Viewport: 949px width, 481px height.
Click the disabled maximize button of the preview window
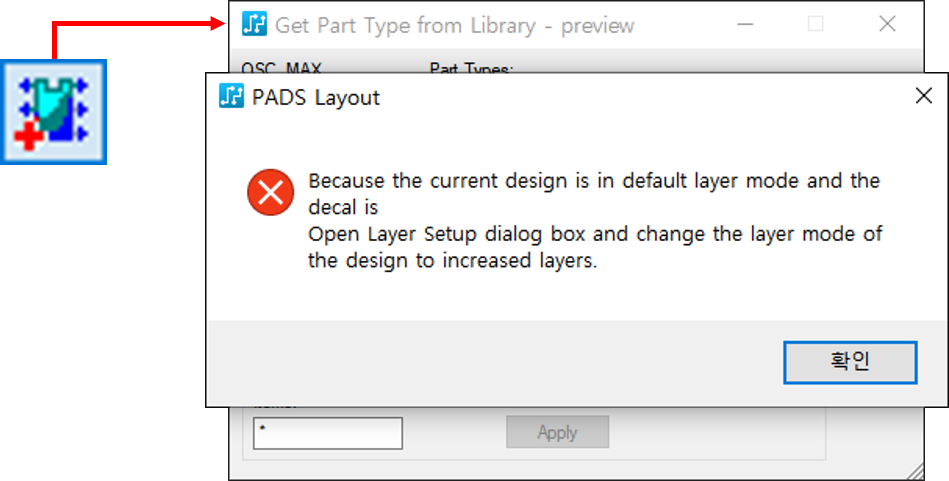tap(815, 24)
